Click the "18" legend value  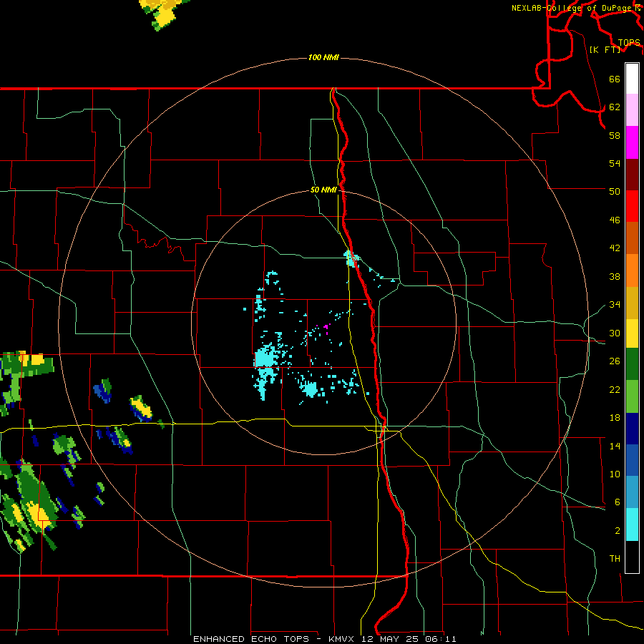(615, 418)
